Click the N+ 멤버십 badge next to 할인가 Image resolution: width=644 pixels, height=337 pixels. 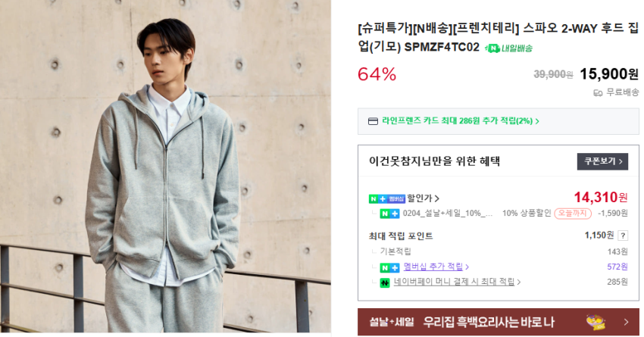click(387, 199)
